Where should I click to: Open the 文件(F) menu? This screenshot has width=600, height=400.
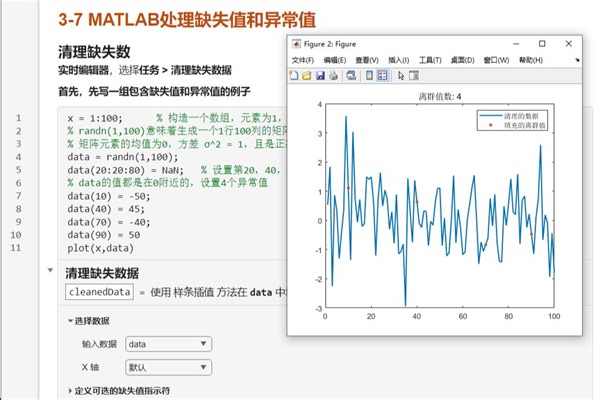coord(303,60)
